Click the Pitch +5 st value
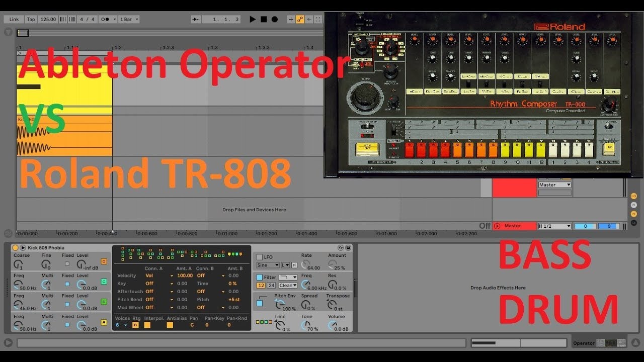 (234, 300)
